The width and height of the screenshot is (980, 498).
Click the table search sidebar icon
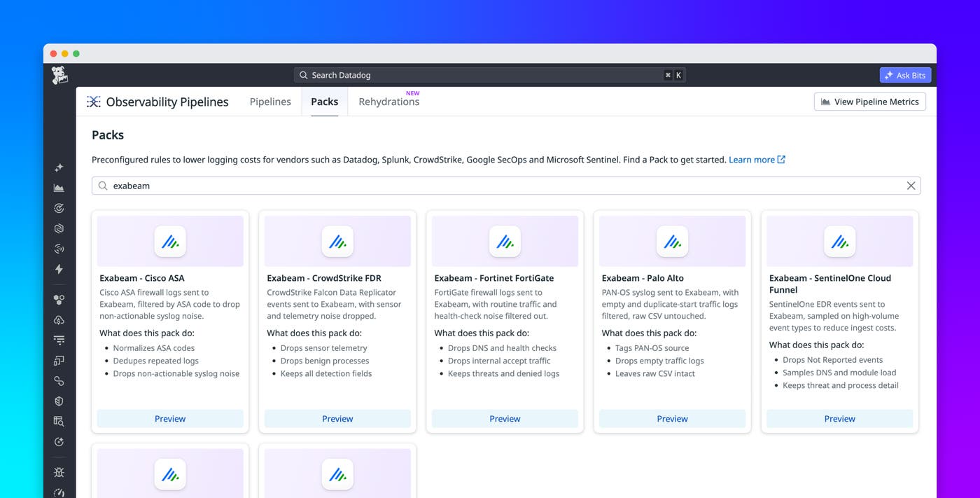coord(59,422)
